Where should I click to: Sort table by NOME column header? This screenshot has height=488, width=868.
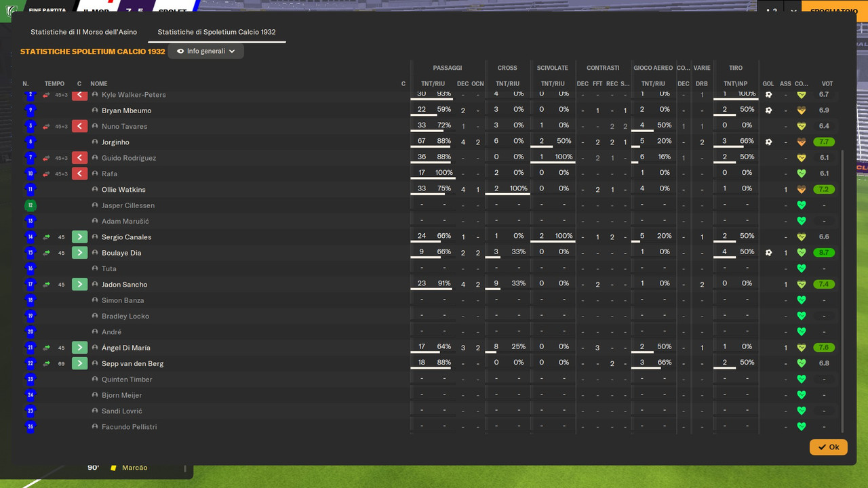pos(99,84)
